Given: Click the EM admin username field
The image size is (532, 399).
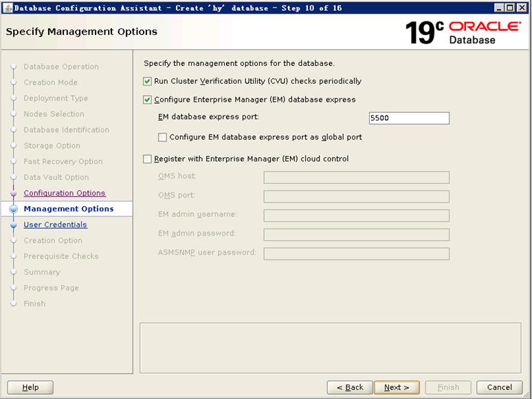Looking at the screenshot, I should click(357, 215).
